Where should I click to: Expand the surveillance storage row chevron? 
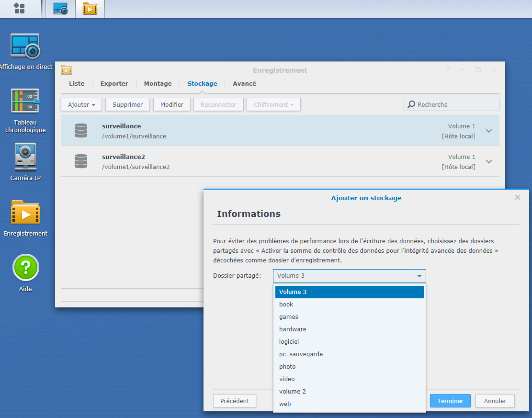(x=488, y=131)
